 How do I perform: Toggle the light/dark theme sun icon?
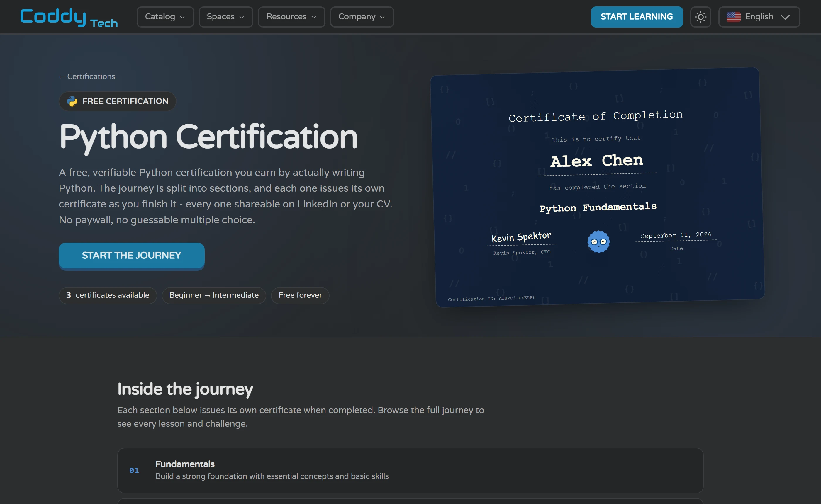click(x=700, y=17)
